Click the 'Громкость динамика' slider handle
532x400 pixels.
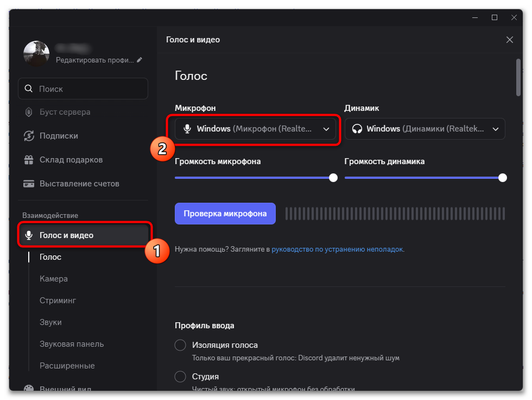[x=503, y=178]
